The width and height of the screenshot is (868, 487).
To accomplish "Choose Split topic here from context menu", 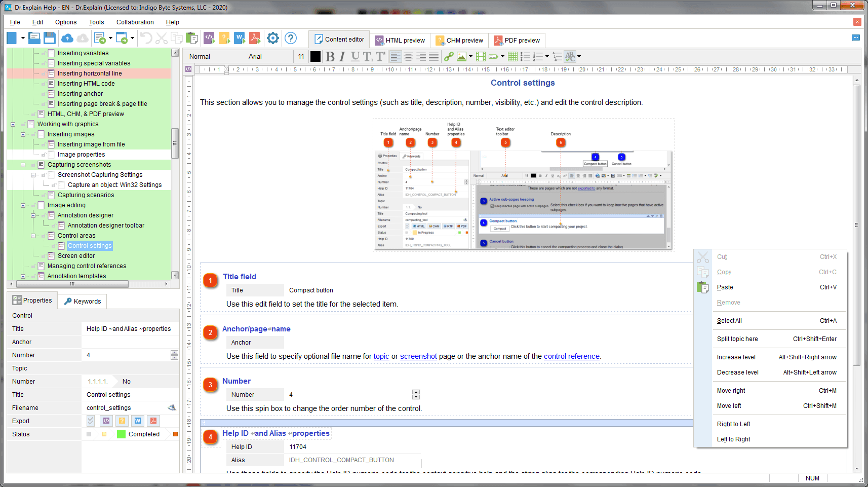I will pyautogui.click(x=737, y=339).
